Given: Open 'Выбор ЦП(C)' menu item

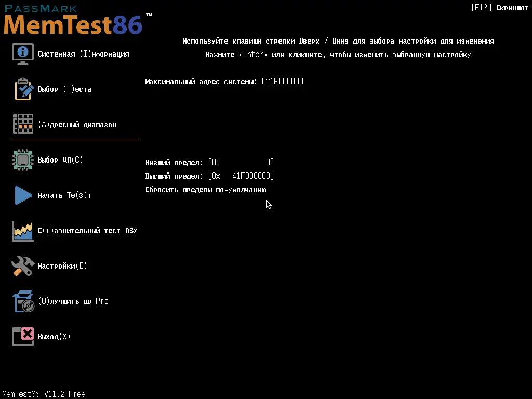Looking at the screenshot, I should click(60, 160).
